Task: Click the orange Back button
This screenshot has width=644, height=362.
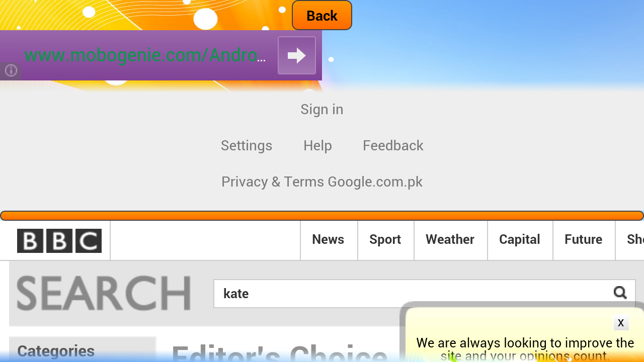Action: (x=322, y=16)
